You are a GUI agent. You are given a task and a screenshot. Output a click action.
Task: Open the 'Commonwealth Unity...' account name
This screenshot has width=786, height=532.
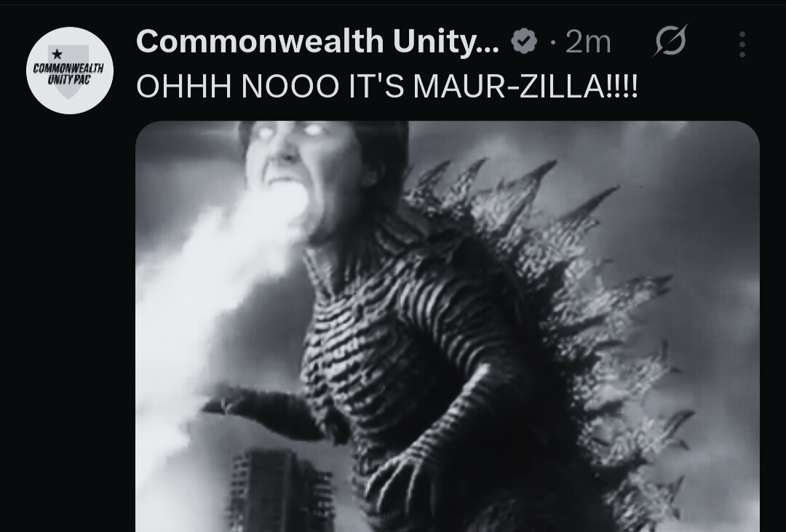click(x=318, y=41)
